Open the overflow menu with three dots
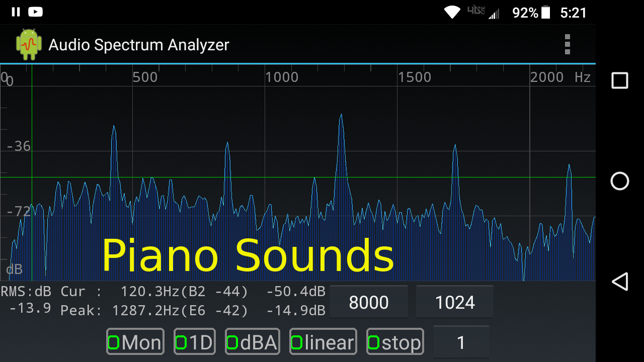 (567, 44)
